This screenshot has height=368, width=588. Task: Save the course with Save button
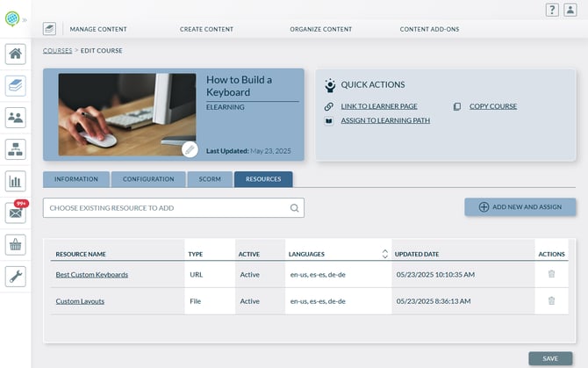tap(550, 358)
